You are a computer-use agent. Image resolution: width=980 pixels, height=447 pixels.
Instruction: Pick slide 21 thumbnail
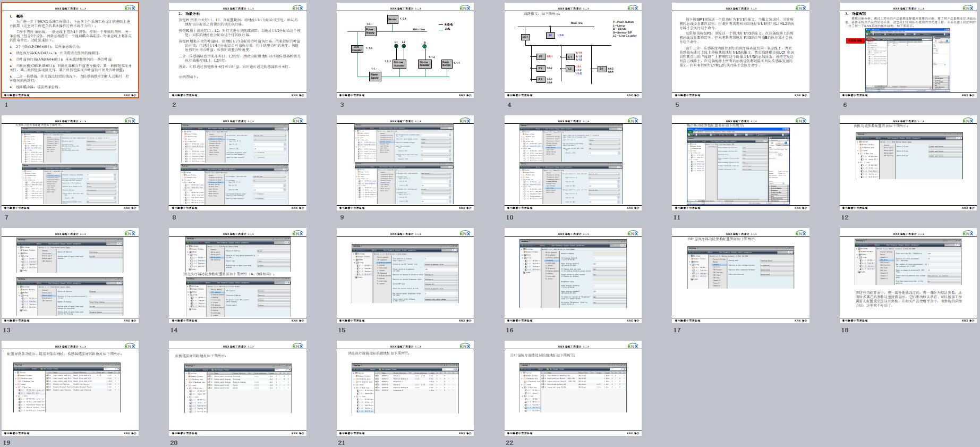405,389
